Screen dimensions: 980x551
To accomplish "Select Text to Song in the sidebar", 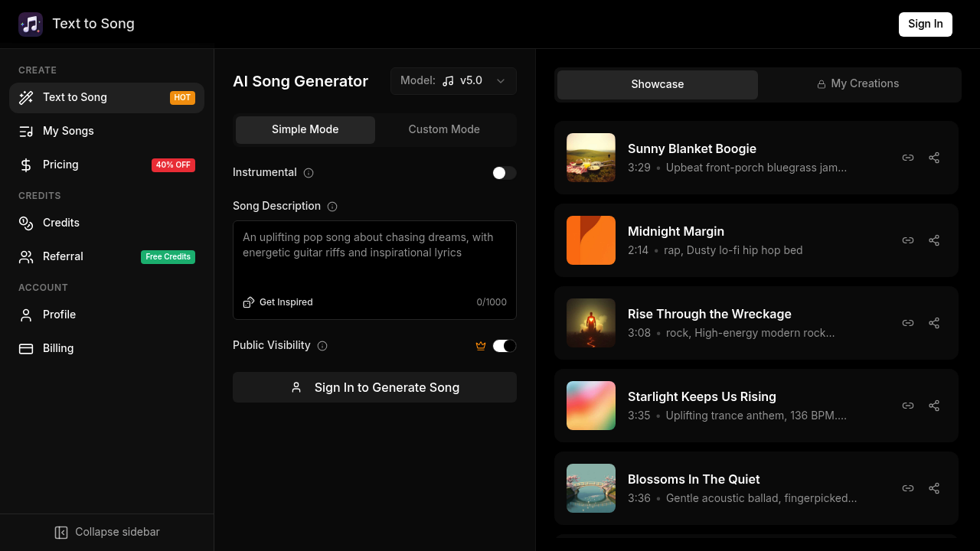I will coord(75,97).
